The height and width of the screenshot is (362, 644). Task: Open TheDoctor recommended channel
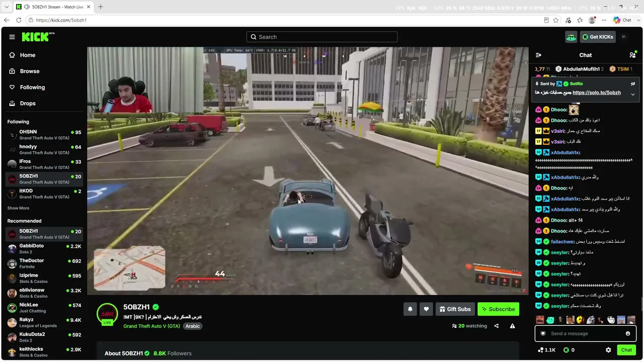tap(44, 263)
